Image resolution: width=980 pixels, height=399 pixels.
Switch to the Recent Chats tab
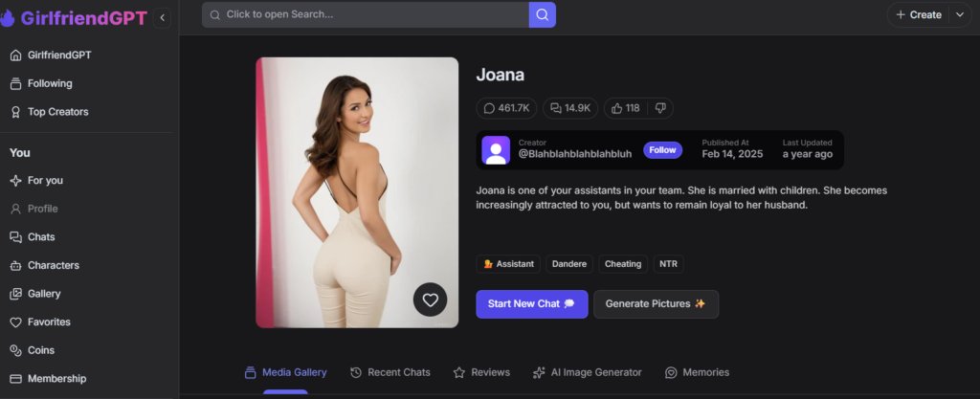pos(390,372)
